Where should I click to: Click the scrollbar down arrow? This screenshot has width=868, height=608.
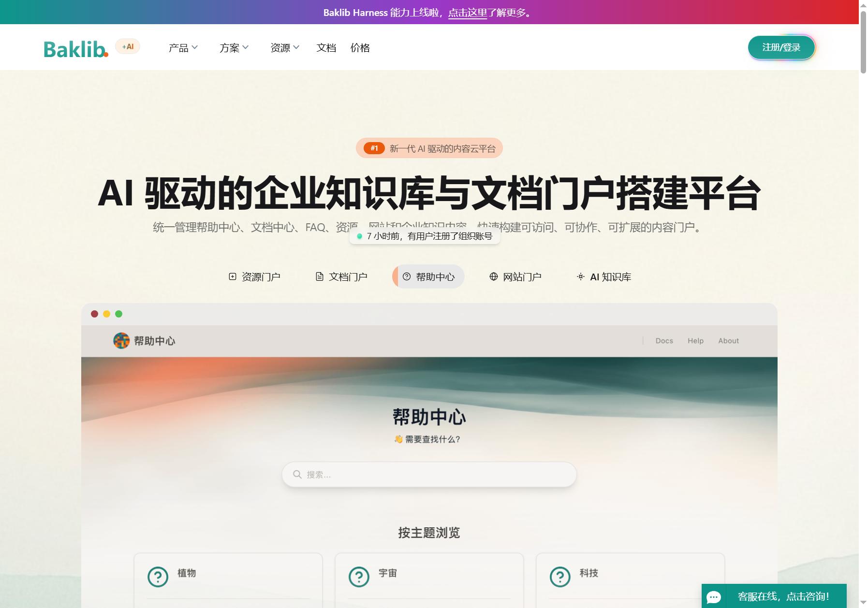point(863,603)
